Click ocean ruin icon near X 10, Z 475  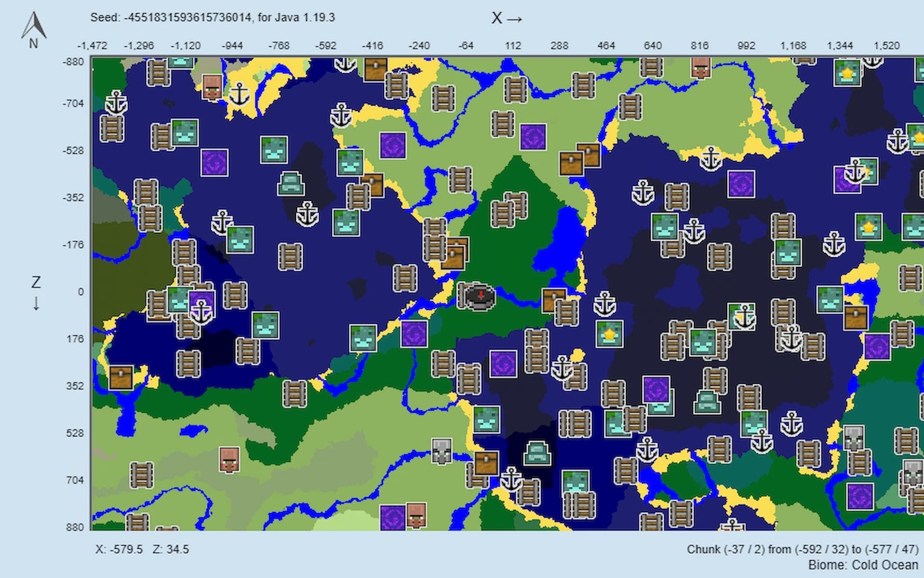[487, 419]
